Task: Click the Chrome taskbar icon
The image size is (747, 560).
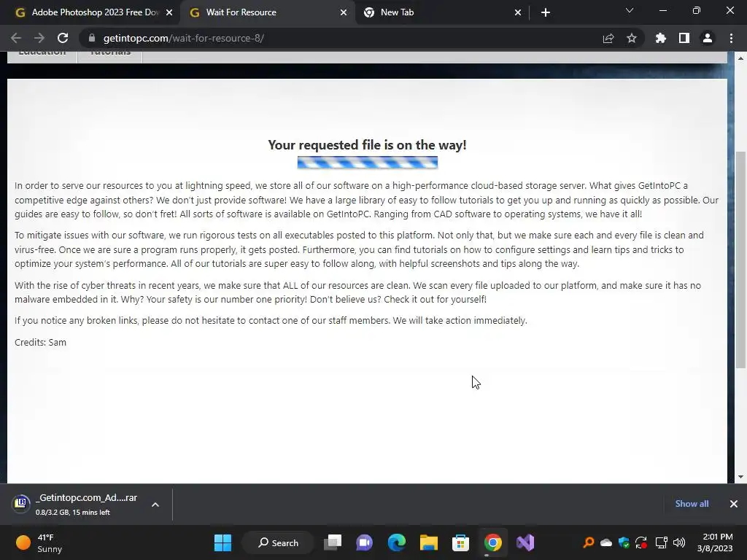Action: 493,542
